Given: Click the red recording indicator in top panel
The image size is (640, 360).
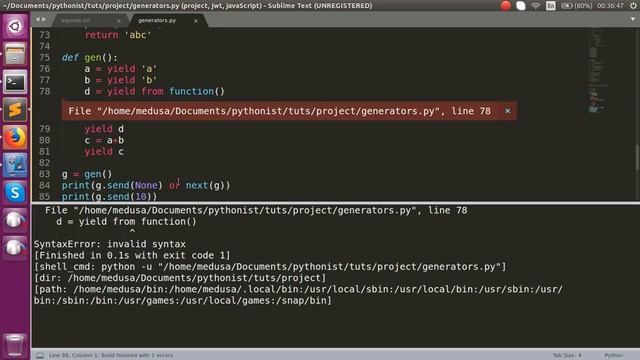Looking at the screenshot, I should point(506,6).
